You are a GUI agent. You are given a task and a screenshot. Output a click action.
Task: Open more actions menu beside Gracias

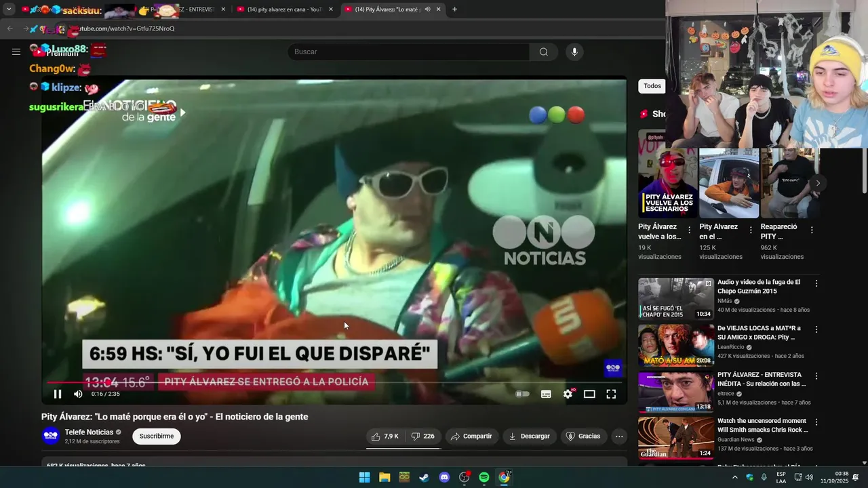point(619,436)
